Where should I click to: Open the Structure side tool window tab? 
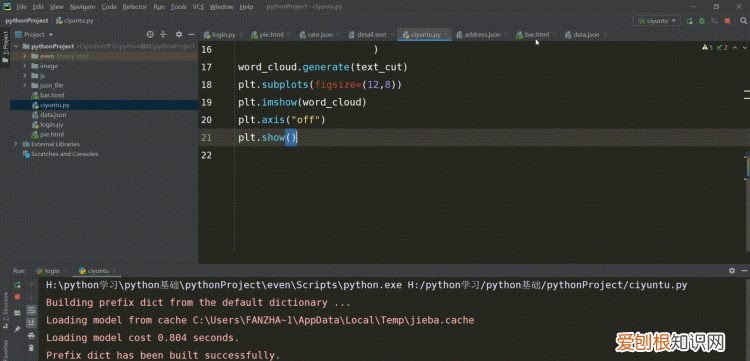tap(5, 310)
